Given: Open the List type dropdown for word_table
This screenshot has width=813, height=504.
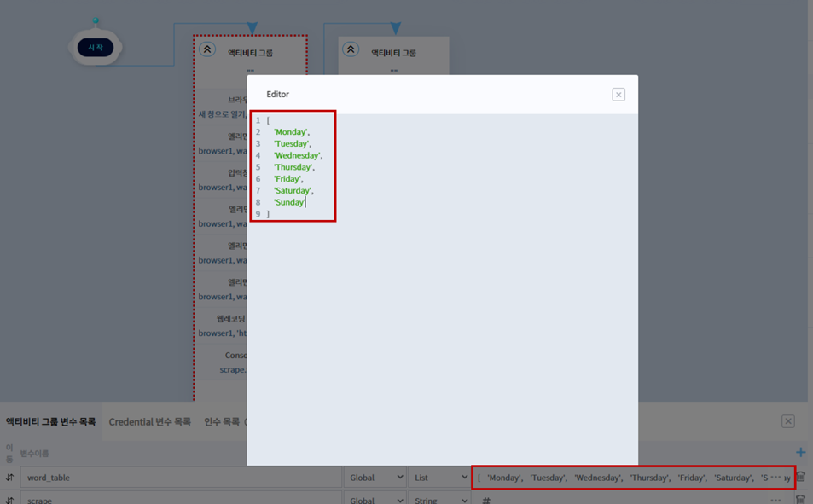Looking at the screenshot, I should tap(439, 478).
